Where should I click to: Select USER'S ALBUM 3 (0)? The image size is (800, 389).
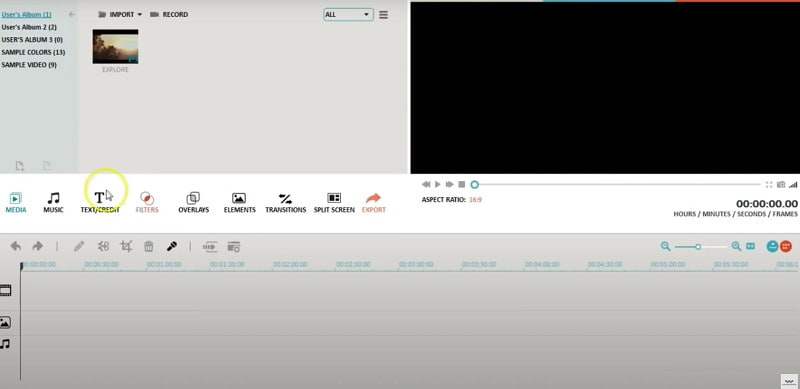32,40
